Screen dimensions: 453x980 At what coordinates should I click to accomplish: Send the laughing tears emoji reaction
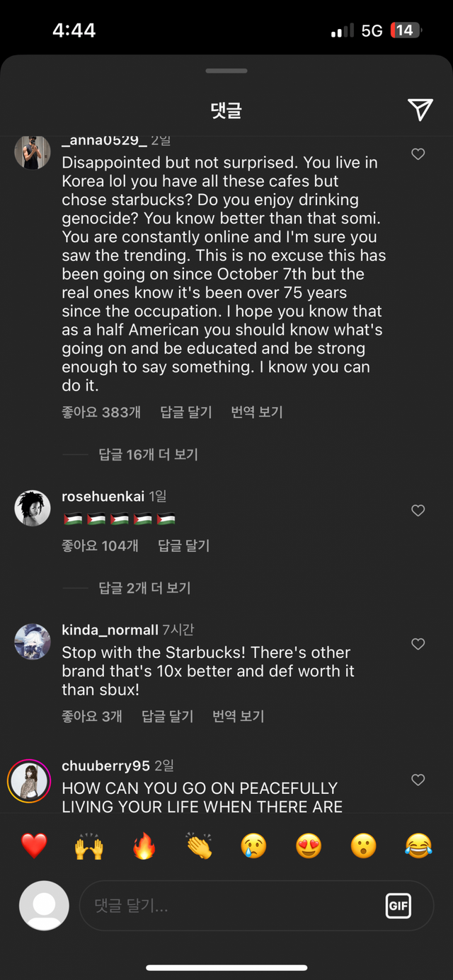tap(418, 846)
